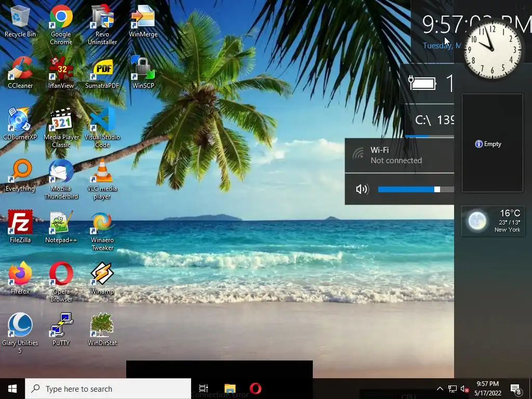Open the Start menu
The image size is (532, 399).
[12, 389]
